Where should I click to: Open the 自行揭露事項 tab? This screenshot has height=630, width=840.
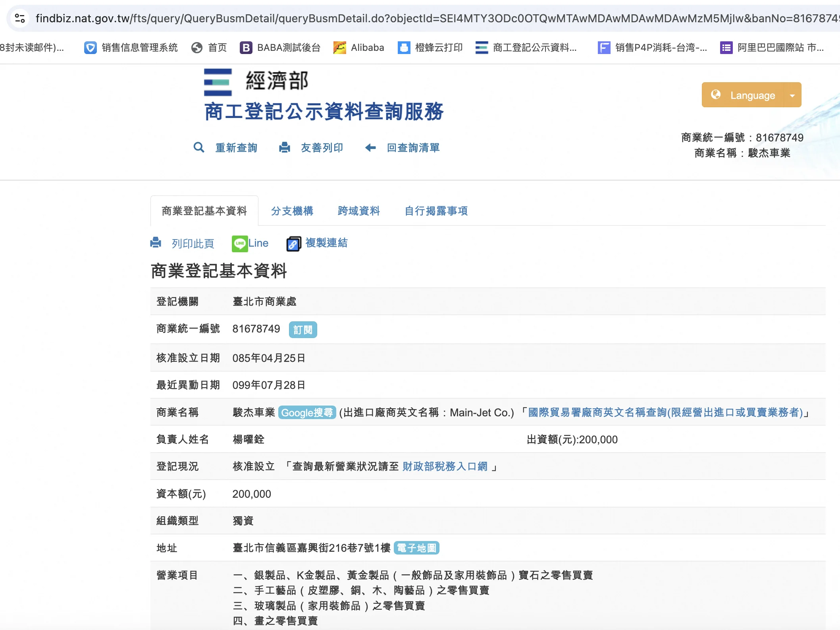tap(436, 211)
